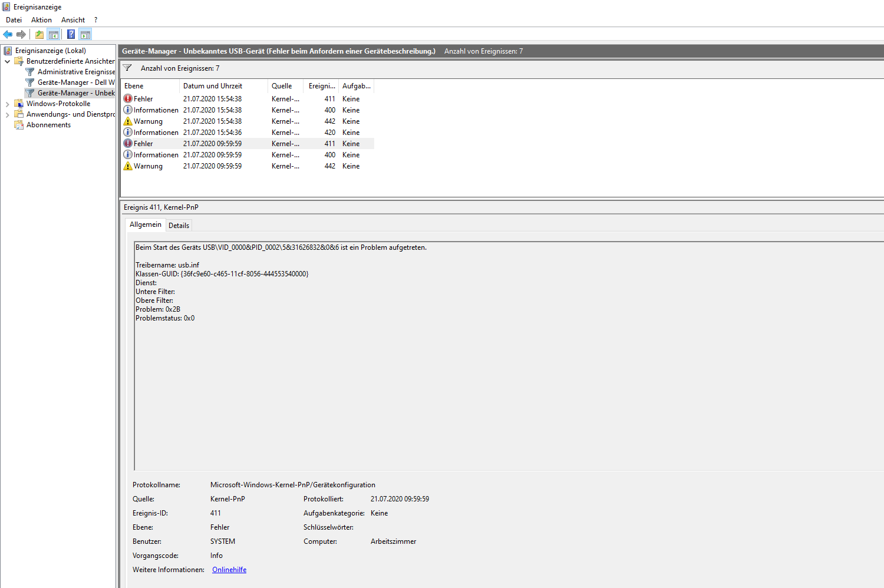Click the info icon of the 09:59:59 Informationen row
The width and height of the screenshot is (884, 588).
[x=128, y=154]
